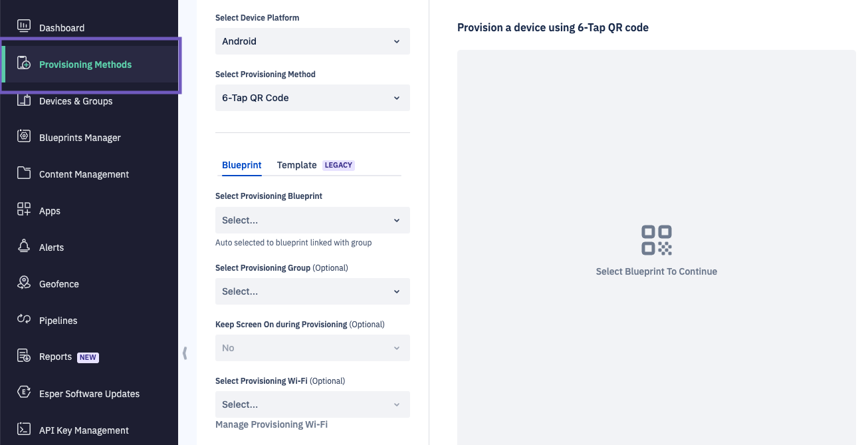This screenshot has width=868, height=445.
Task: Click the Blueprints Manager icon
Action: [24, 137]
